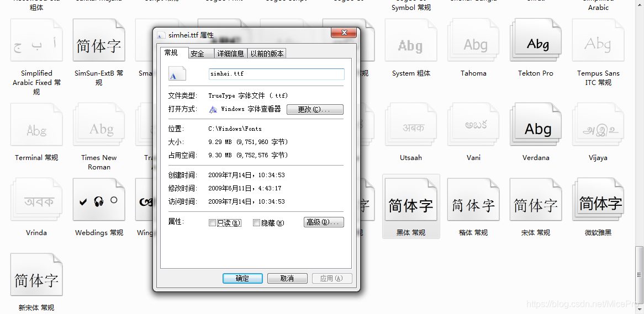Select the Utsaah font icon
The width and height of the screenshot is (644, 314).
coord(411,124)
